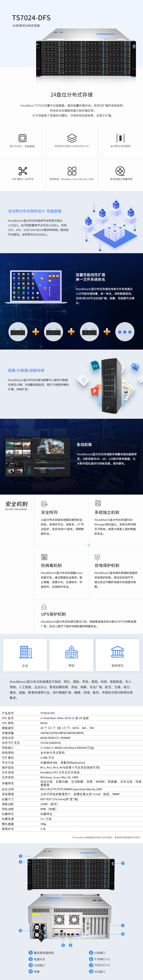Click the dual power protection shield icon
This screenshot has height=980, width=143.
click(x=97, y=557)
